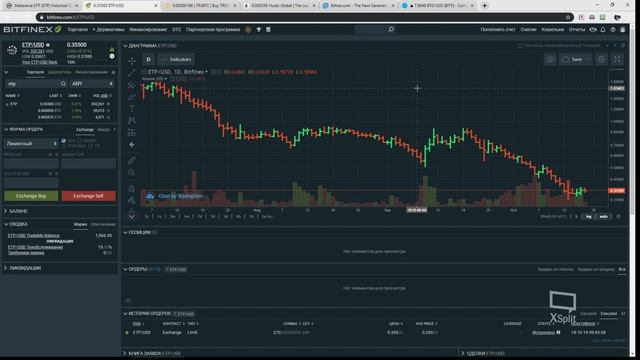This screenshot has width=640, height=360.
Task: Click the Exchange Sell button
Action: click(89, 196)
